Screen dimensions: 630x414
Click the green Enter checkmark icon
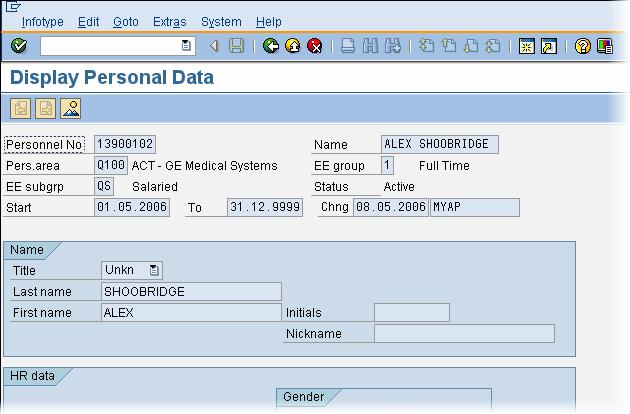click(x=19, y=46)
